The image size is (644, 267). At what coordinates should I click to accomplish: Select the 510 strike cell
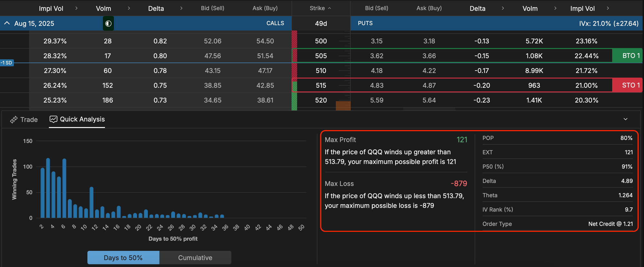tap(321, 71)
